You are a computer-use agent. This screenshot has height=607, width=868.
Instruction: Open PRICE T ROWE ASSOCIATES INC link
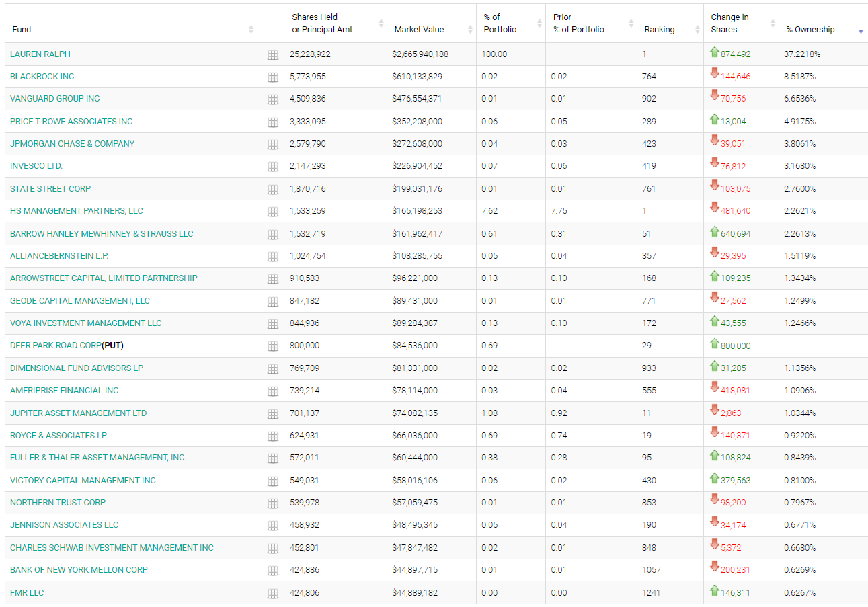coord(71,121)
